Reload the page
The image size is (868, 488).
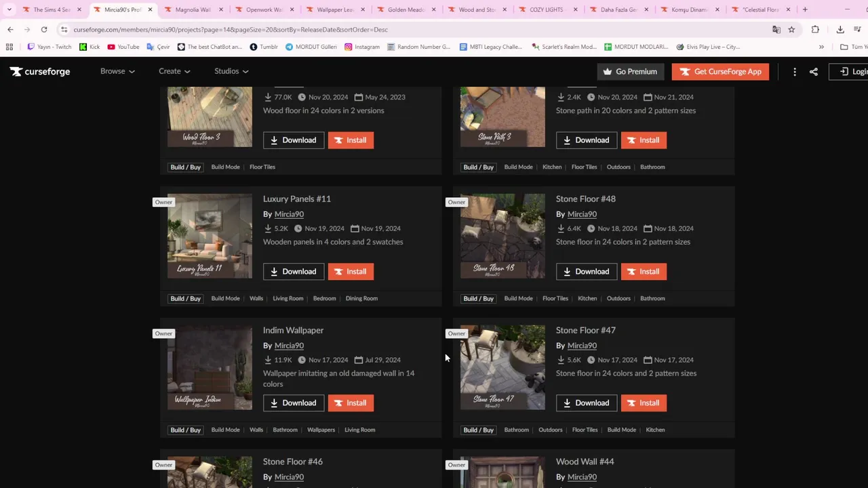[x=44, y=29]
